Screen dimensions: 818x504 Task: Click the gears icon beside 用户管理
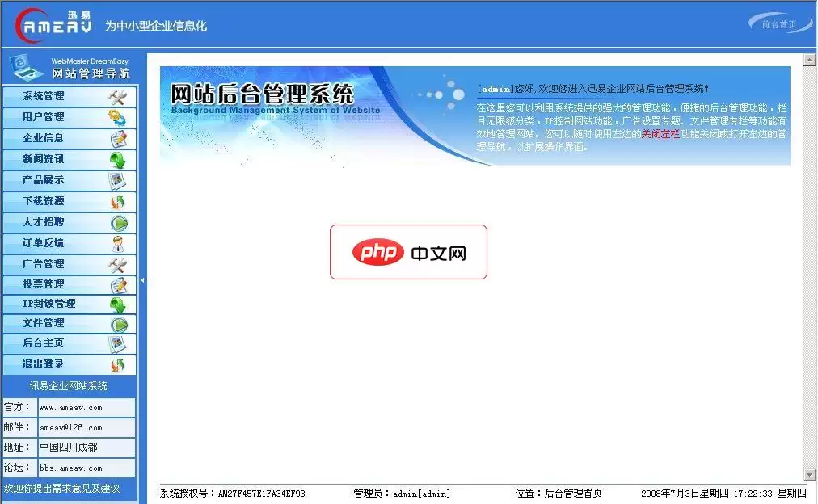pos(118,118)
